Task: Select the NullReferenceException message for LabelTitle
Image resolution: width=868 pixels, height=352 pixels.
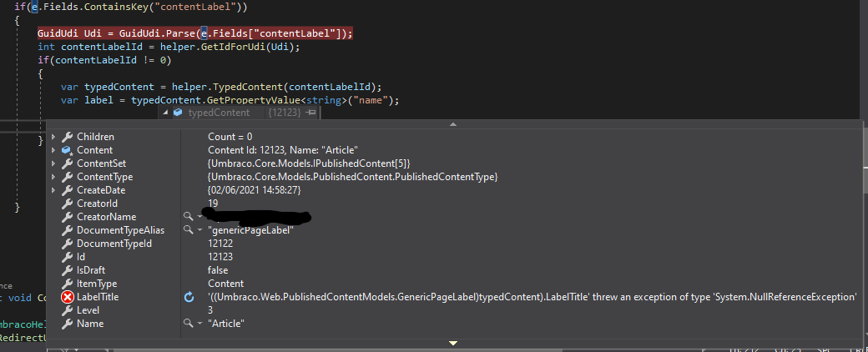Action: tap(532, 297)
